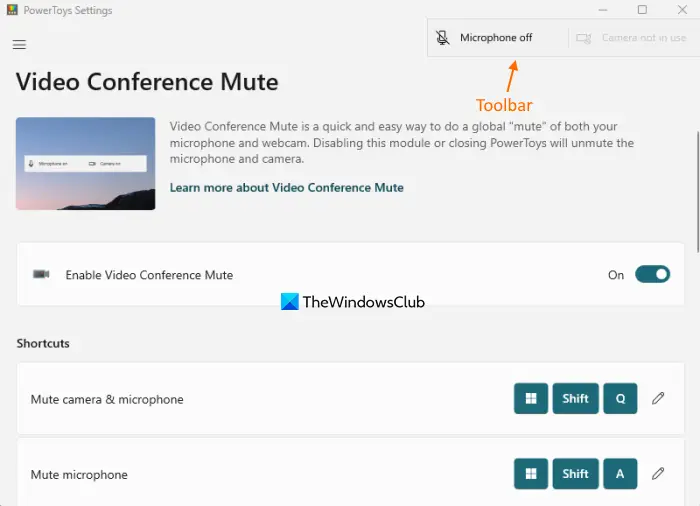Click the muted microphone icon in toolbar
The width and height of the screenshot is (700, 506).
click(x=442, y=38)
